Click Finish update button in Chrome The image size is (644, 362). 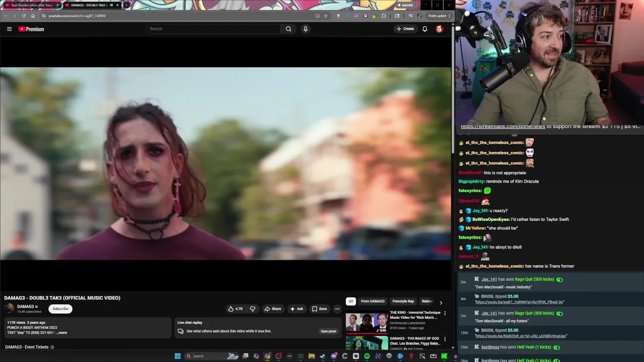439,16
